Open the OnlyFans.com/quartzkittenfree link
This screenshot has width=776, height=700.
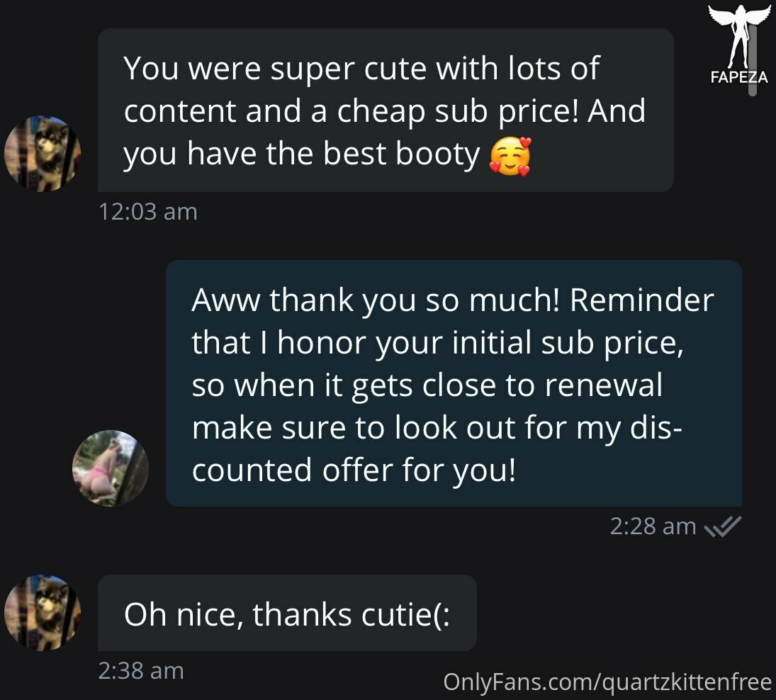click(607, 682)
